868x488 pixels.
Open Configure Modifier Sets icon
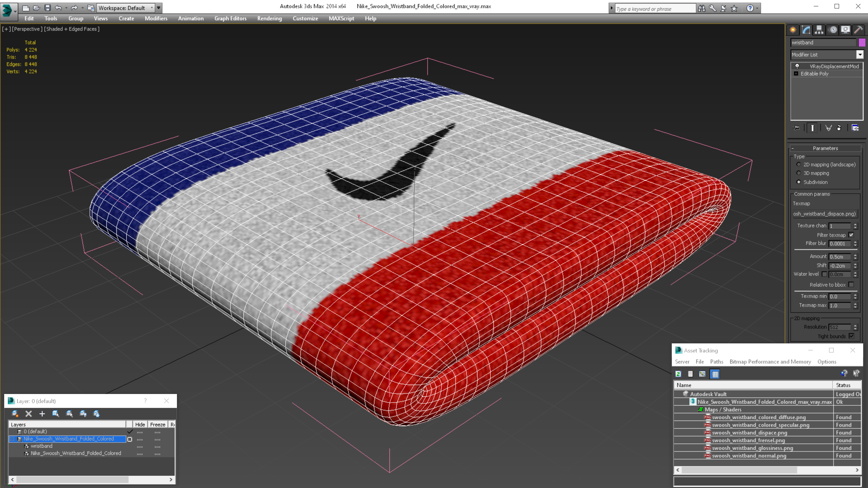click(x=855, y=128)
